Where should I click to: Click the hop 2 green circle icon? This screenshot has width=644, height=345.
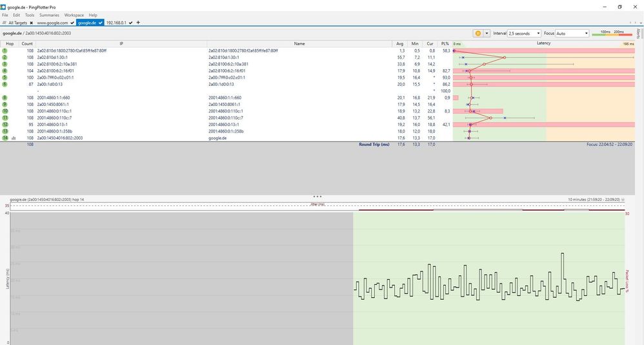pyautogui.click(x=5, y=57)
